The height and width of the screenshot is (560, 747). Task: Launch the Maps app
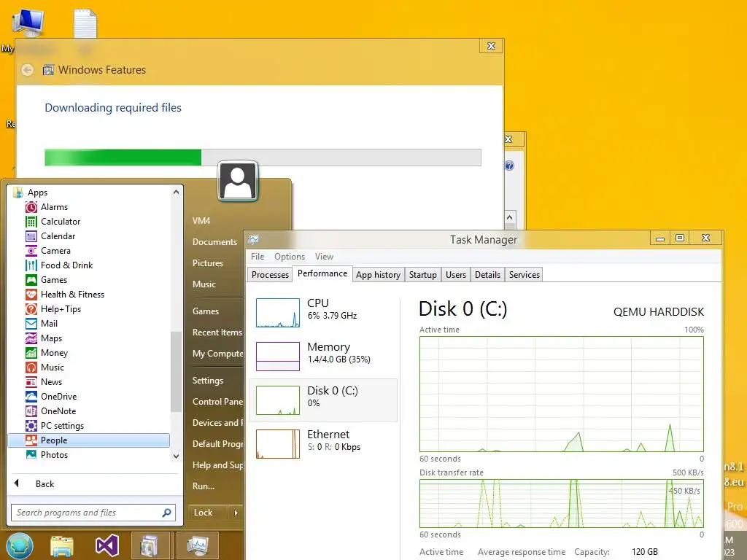pos(31,338)
